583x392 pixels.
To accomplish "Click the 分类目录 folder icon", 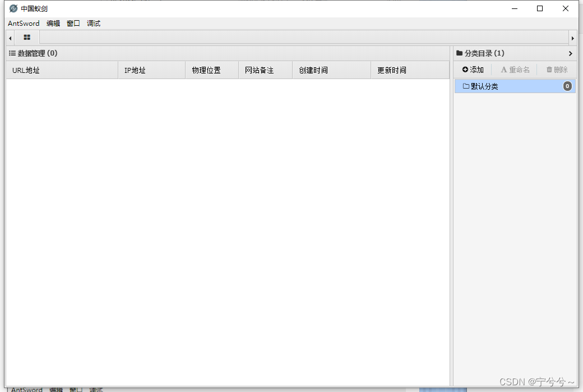I will coord(459,53).
